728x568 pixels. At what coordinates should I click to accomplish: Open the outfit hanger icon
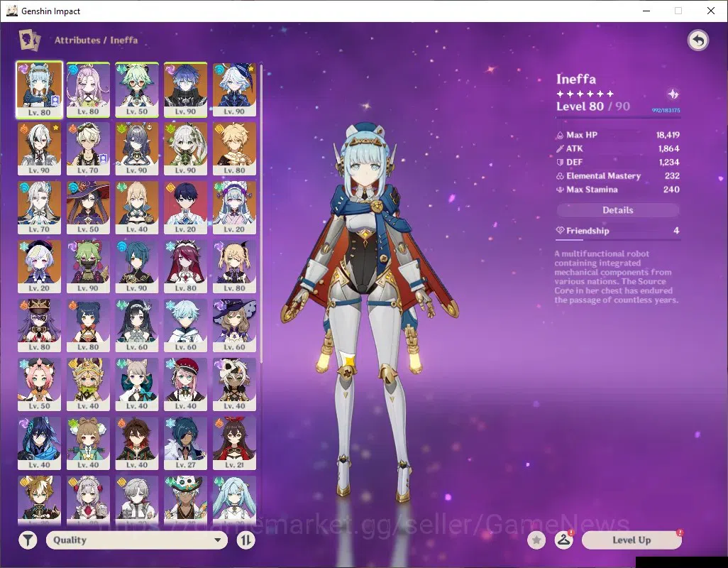coord(563,540)
